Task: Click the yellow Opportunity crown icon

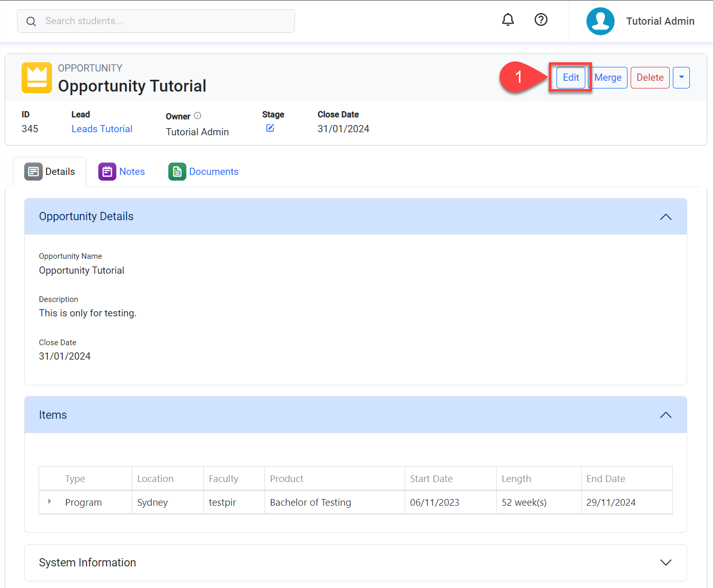Action: point(37,78)
